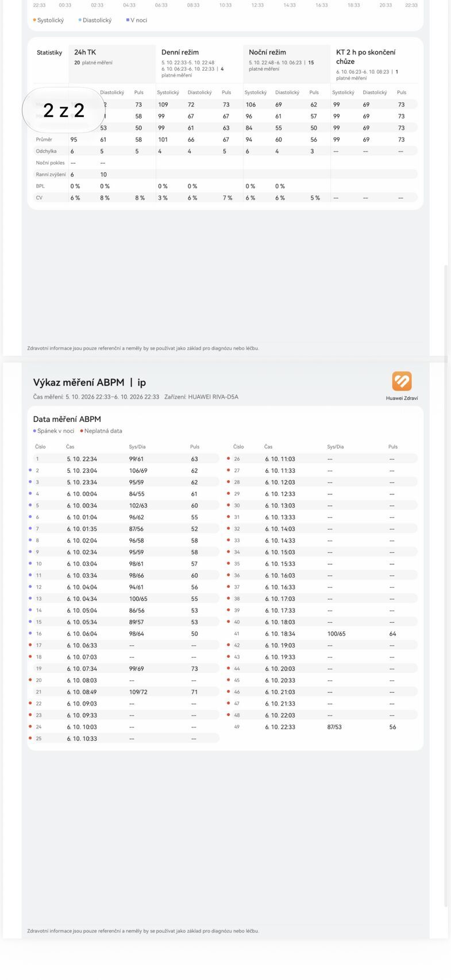The height and width of the screenshot is (980, 451).
Task: Click row 21 with reading 109/72
Action: click(126, 692)
